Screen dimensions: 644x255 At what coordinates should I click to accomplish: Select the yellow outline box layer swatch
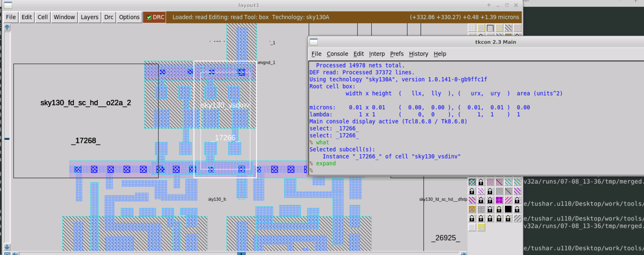click(x=481, y=28)
